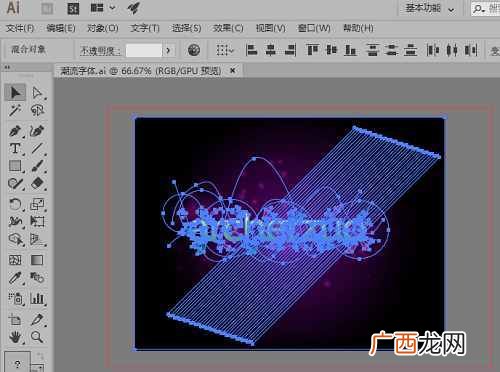Click the 不透明度 opacity label link
This screenshot has width=500, height=372.
100,51
